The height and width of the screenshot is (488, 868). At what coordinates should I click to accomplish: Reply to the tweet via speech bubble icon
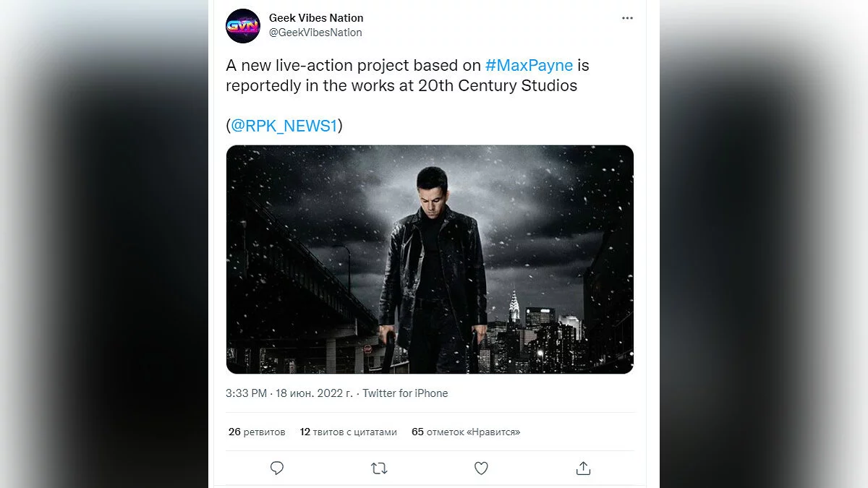(277, 468)
